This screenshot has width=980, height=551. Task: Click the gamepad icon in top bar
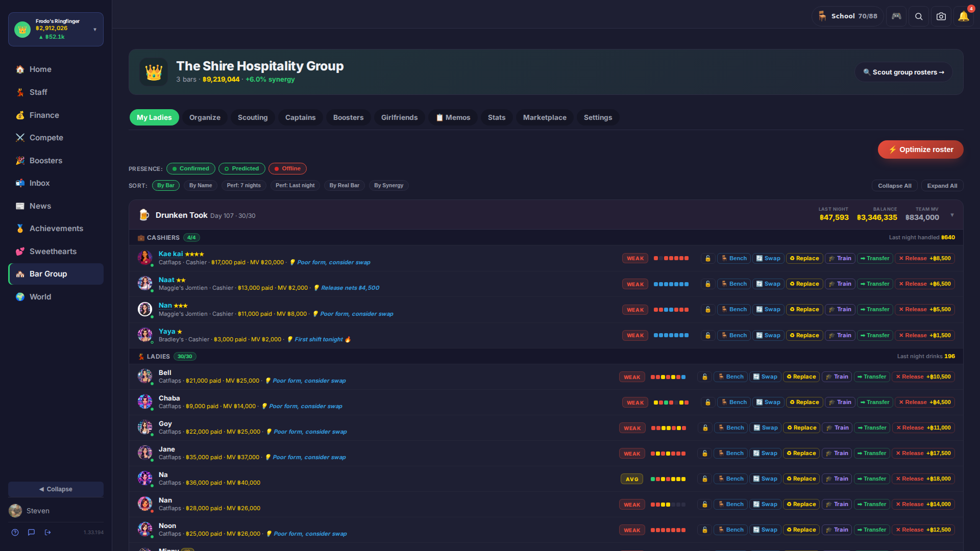[896, 16]
